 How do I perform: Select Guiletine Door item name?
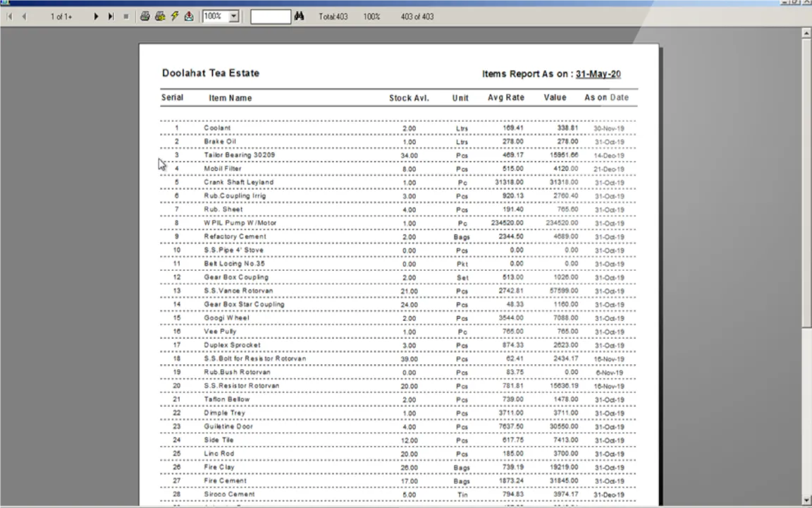click(x=228, y=426)
